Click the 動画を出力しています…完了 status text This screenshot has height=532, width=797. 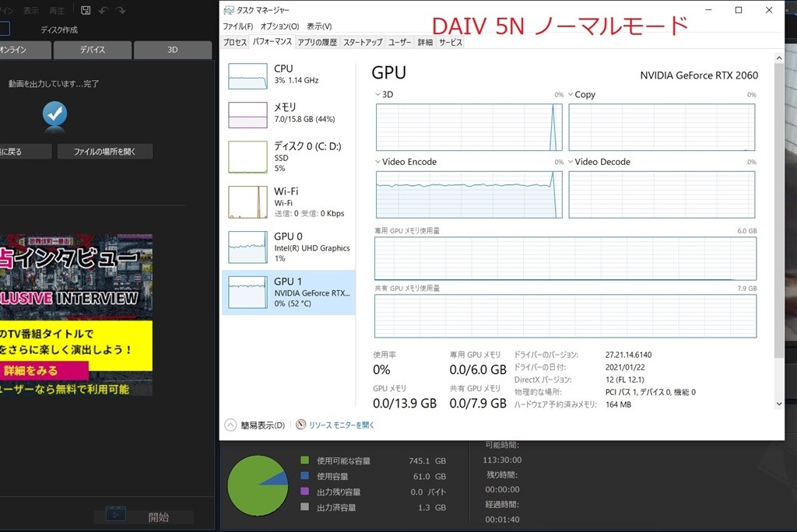(x=54, y=84)
